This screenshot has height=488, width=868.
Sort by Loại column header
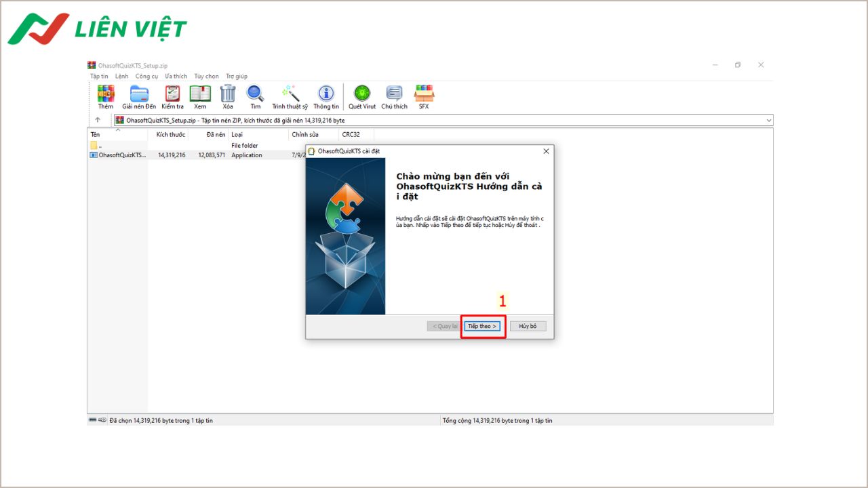258,135
